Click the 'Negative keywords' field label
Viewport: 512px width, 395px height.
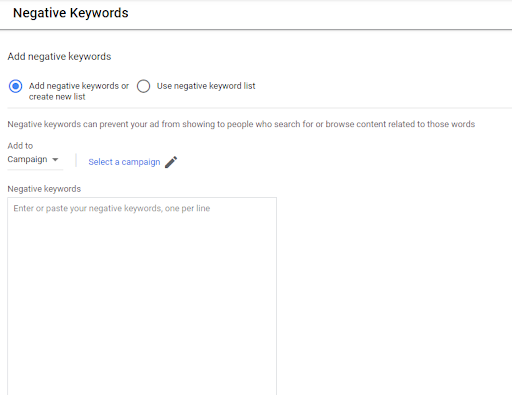(44, 189)
